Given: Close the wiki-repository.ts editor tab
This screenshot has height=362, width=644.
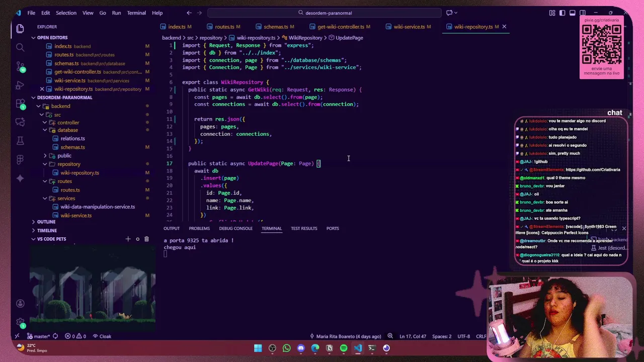Looking at the screenshot, I should coord(504,27).
